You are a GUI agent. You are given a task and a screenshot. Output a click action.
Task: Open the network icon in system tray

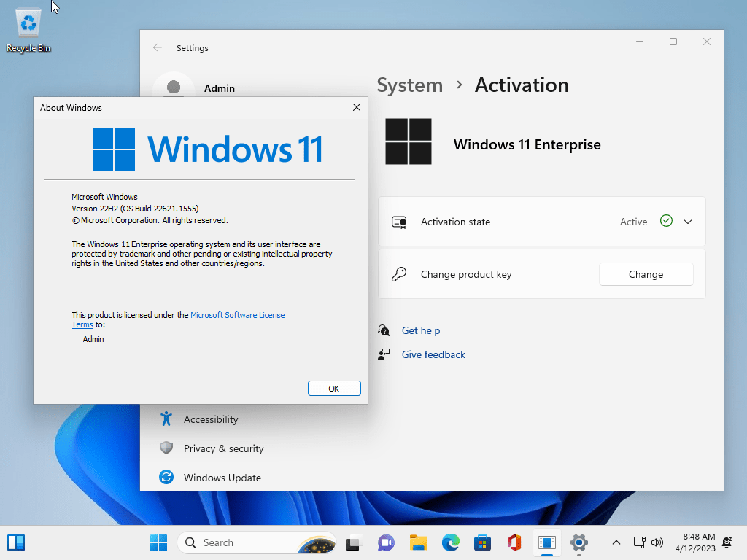point(639,542)
